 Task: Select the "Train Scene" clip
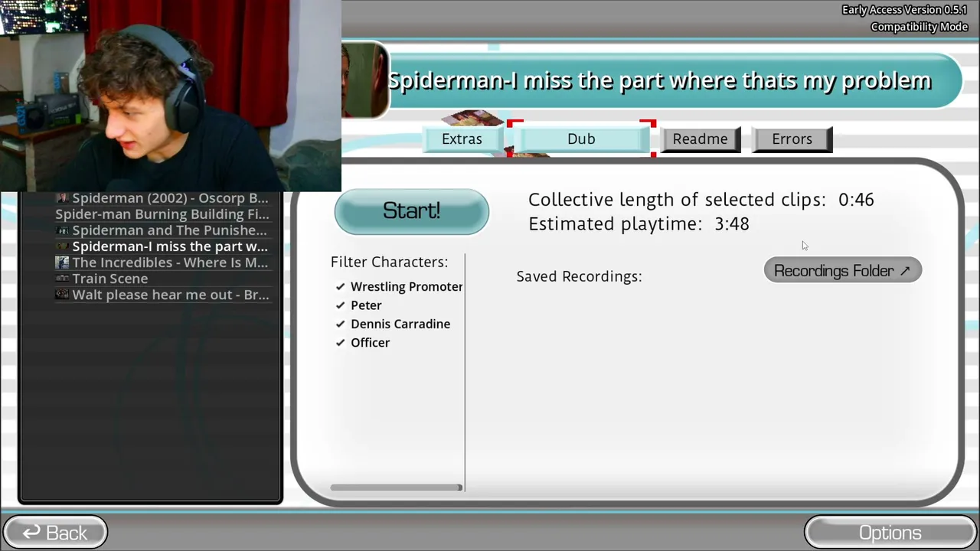click(x=162, y=279)
